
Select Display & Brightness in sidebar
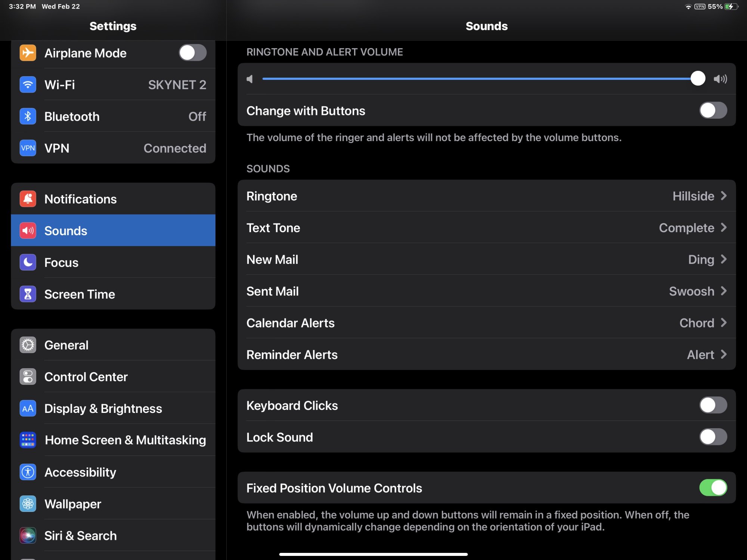103,408
